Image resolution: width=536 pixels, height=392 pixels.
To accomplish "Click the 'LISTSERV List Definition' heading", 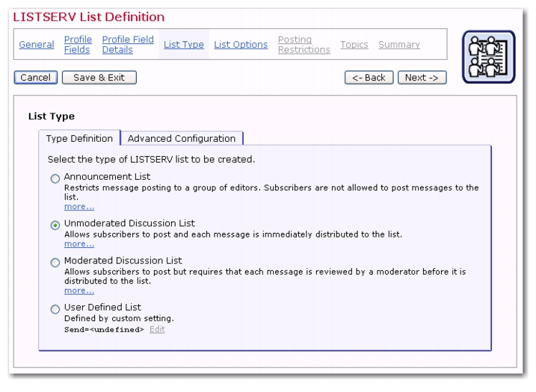I will pyautogui.click(x=88, y=16).
